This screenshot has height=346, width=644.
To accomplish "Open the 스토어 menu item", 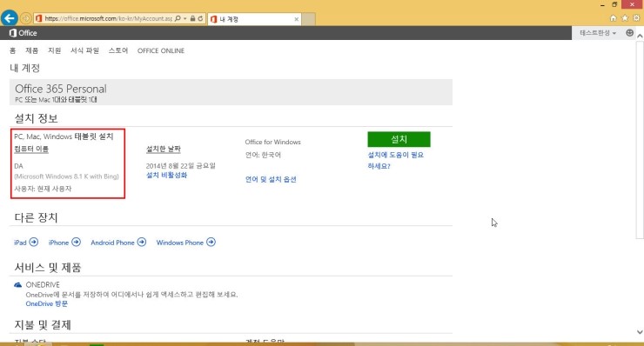I will point(118,50).
